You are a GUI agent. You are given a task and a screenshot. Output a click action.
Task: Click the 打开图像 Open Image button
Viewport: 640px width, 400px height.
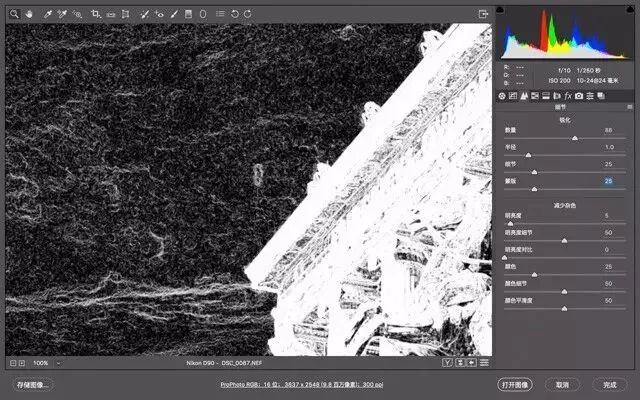coord(515,384)
